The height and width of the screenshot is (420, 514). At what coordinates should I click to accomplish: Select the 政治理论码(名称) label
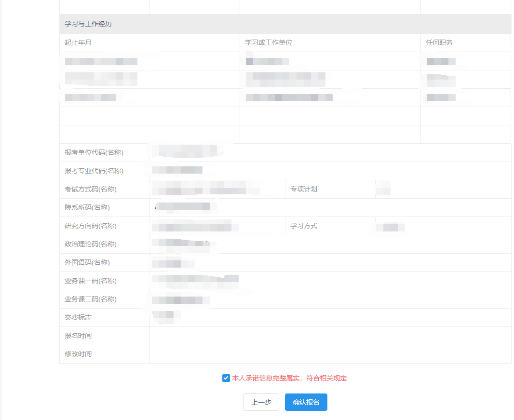[91, 244]
